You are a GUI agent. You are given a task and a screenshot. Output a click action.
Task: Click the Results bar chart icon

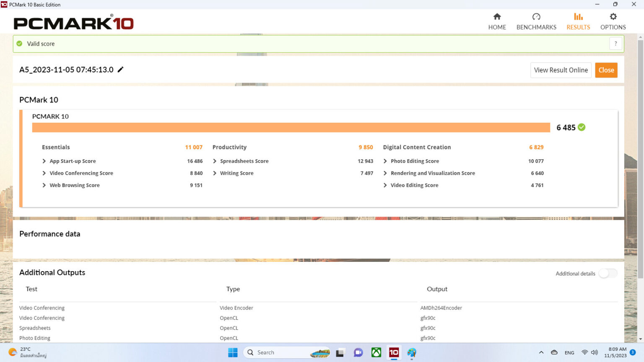pos(578,17)
